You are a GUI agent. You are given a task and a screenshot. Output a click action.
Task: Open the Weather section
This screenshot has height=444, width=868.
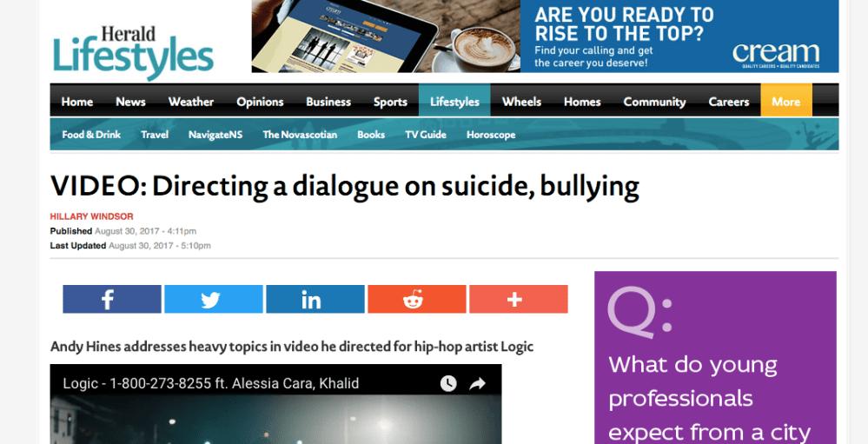pyautogui.click(x=190, y=102)
